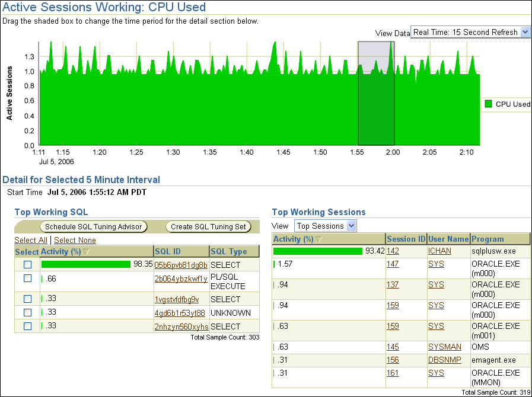The width and height of the screenshot is (532, 397).
Task: Click the Select None link
Action: pos(75,240)
